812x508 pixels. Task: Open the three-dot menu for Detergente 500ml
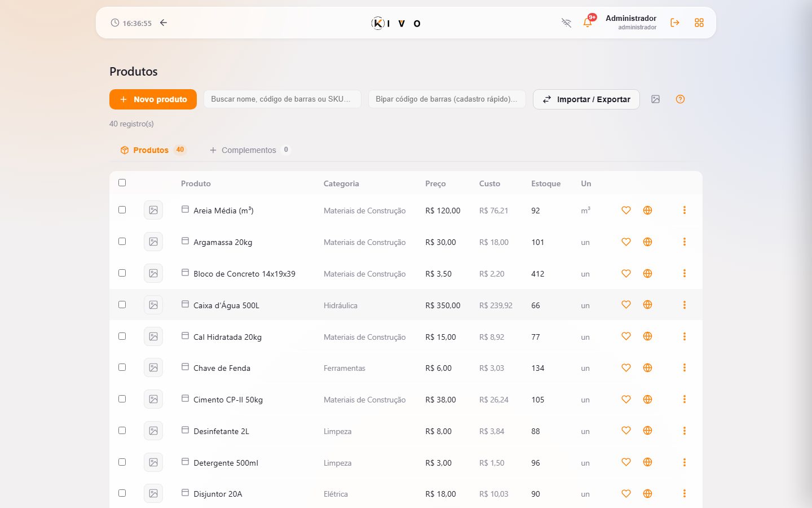(685, 462)
